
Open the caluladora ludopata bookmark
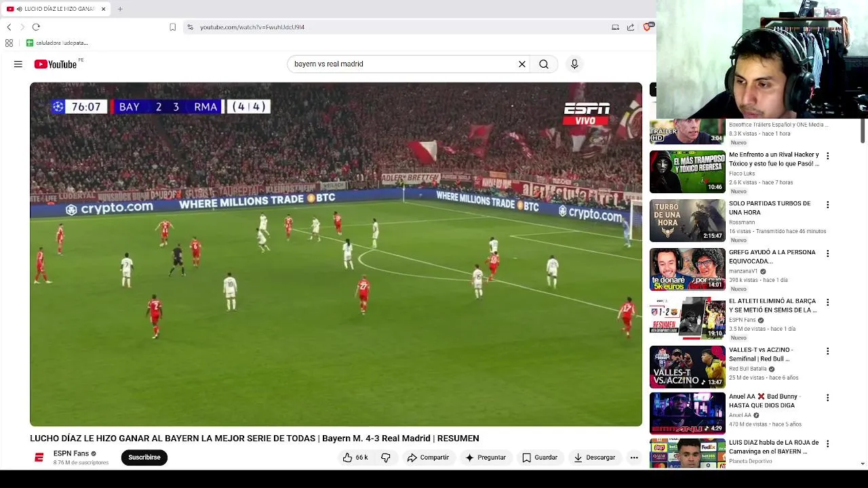coord(57,43)
